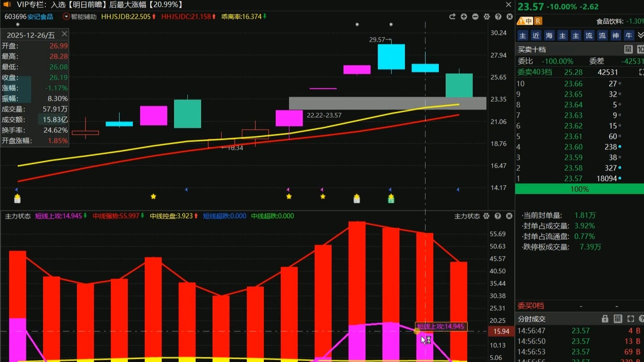Click the 安记食品 stock name link
The image size is (644, 362).
(40, 17)
